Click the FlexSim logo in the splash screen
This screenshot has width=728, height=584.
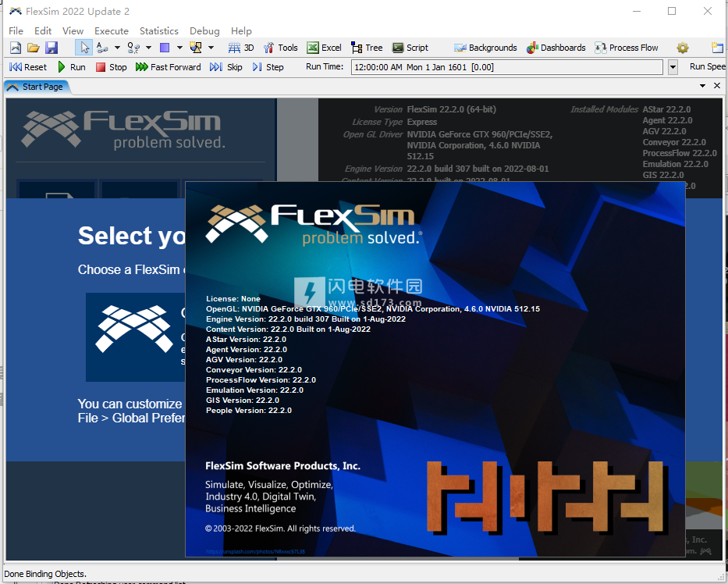pos(314,224)
